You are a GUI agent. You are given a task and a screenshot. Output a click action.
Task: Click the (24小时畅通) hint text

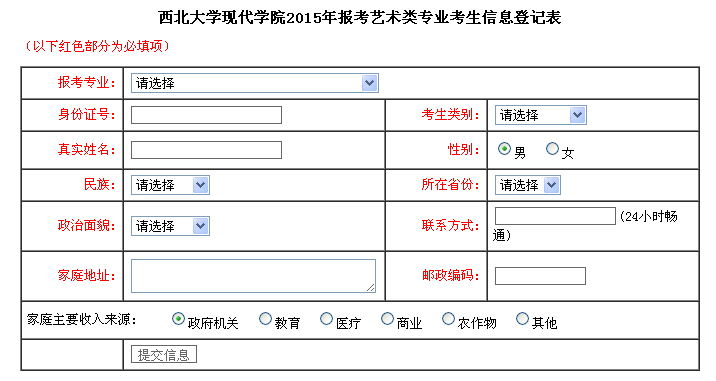585,226
